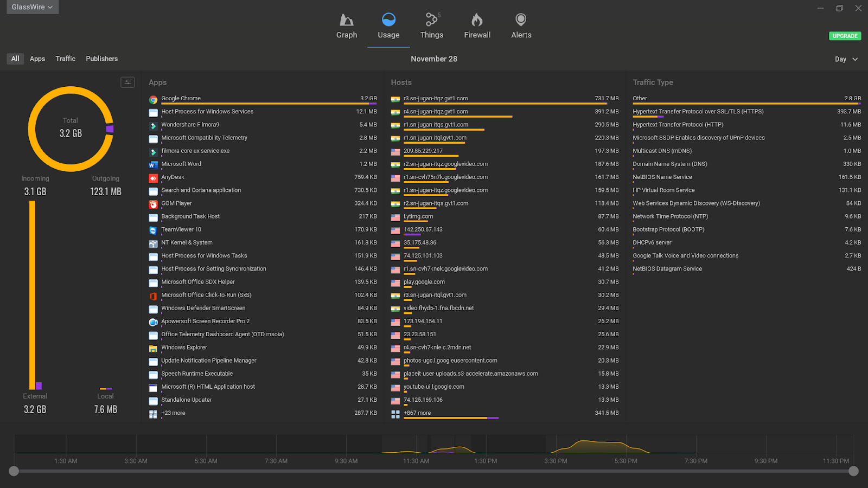Click the Incoming 3.1 GB bar
Image resolution: width=868 pixels, height=488 pixels.
(32, 295)
